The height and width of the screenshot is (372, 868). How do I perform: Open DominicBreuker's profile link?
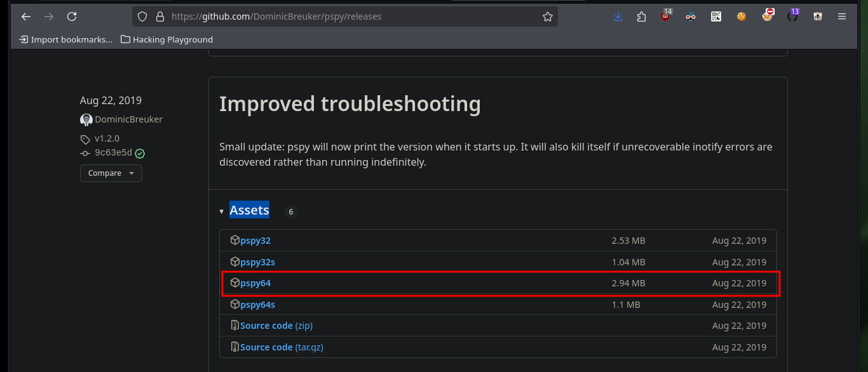tap(128, 119)
